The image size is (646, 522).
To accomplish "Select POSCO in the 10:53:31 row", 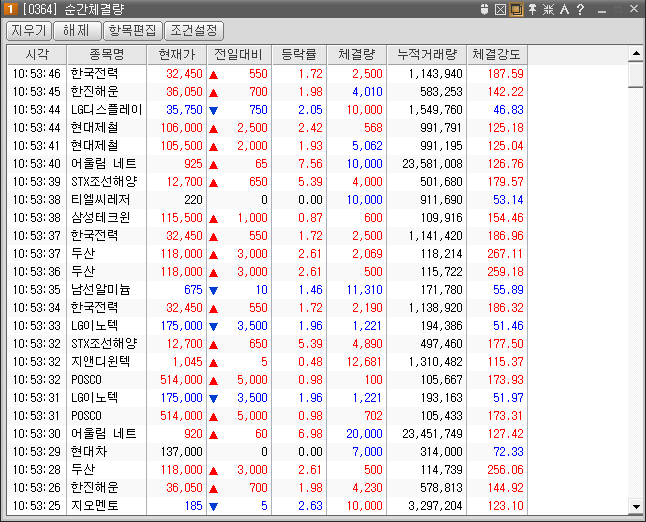I will (x=86, y=416).
